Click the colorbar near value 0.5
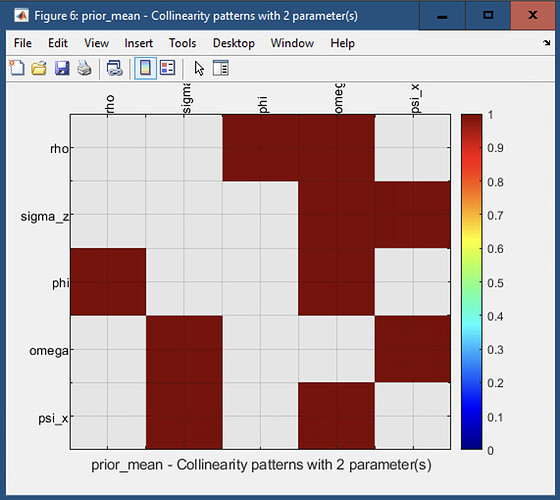Viewport: 560px width, 500px height. [x=471, y=283]
